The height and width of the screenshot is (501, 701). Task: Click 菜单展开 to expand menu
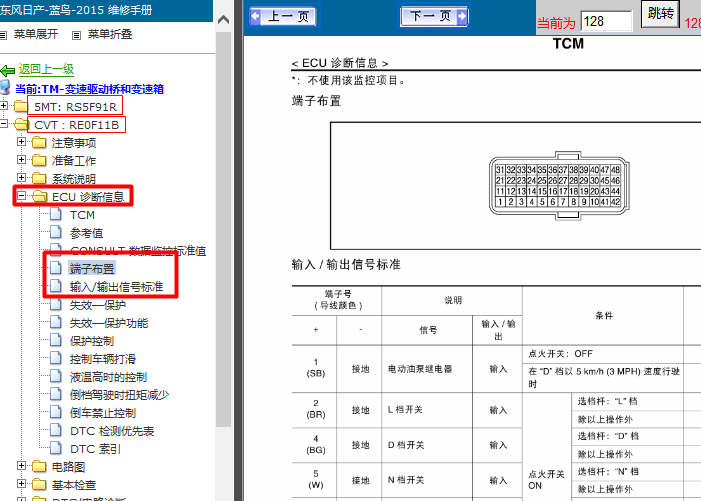pos(36,34)
